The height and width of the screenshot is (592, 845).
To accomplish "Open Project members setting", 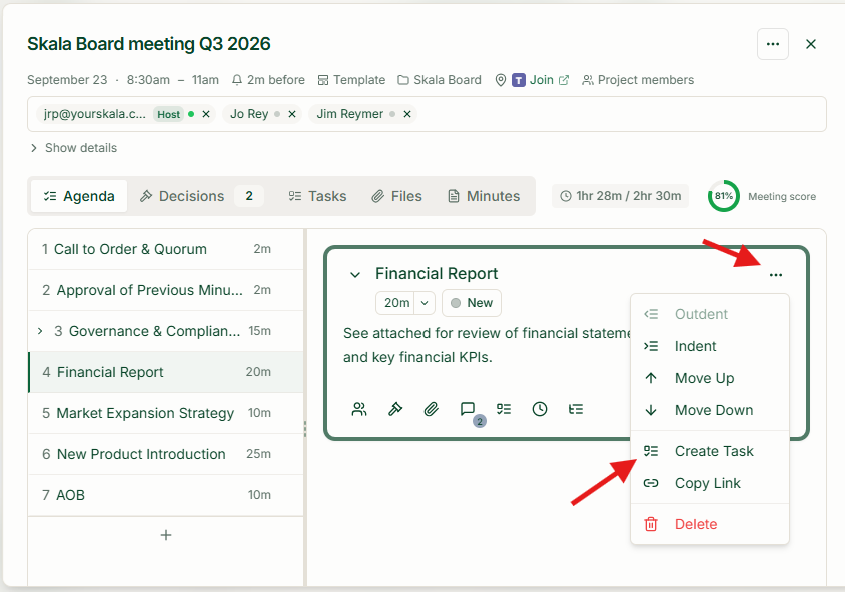I will coord(638,80).
